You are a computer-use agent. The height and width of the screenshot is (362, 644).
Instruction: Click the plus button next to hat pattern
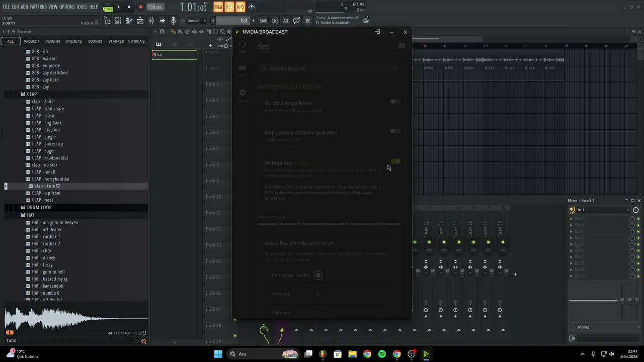pos(253,21)
